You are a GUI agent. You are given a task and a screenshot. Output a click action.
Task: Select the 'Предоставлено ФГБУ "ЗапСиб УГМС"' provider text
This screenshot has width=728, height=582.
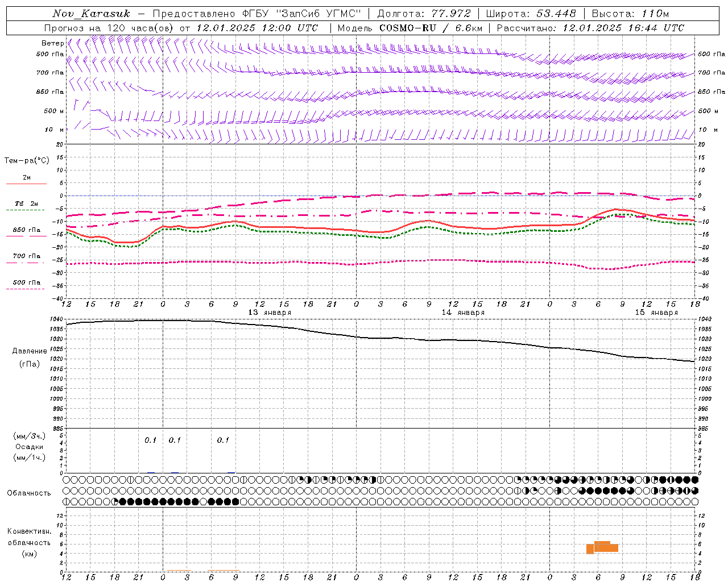[x=257, y=14]
